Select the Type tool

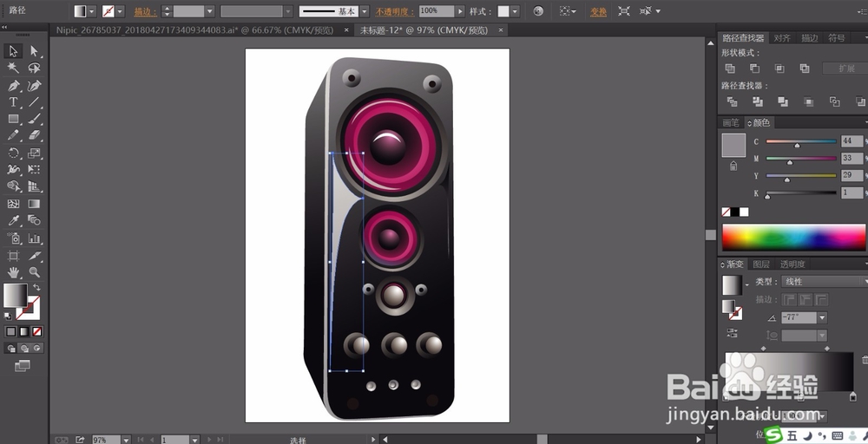13,102
